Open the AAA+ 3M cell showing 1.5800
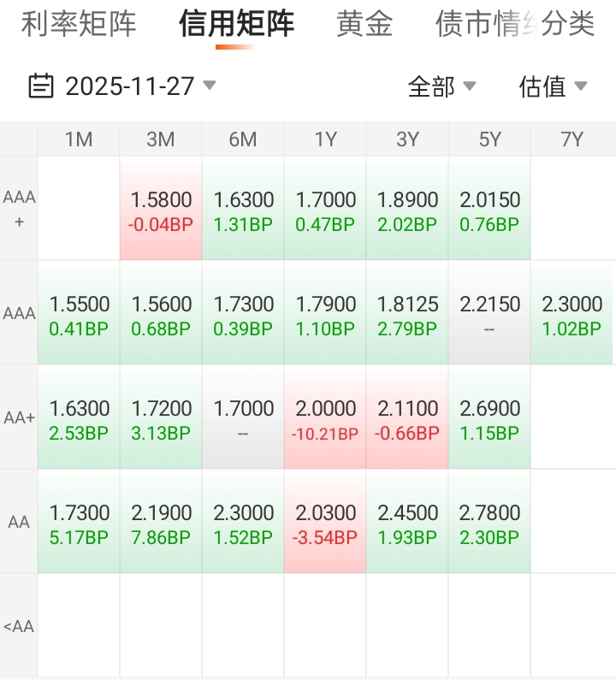Screen dimensions: 616x680 tap(161, 209)
